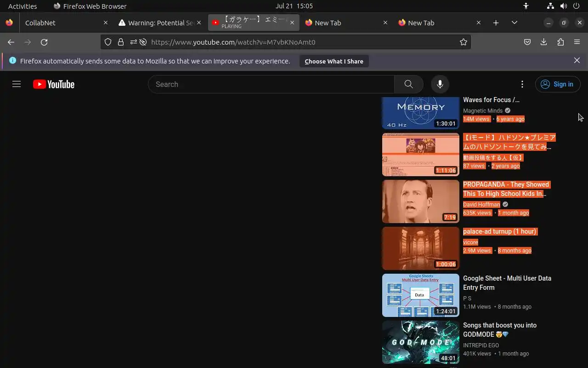The image size is (588, 368).
Task: Start voice search with microphone icon
Action: [x=440, y=84]
